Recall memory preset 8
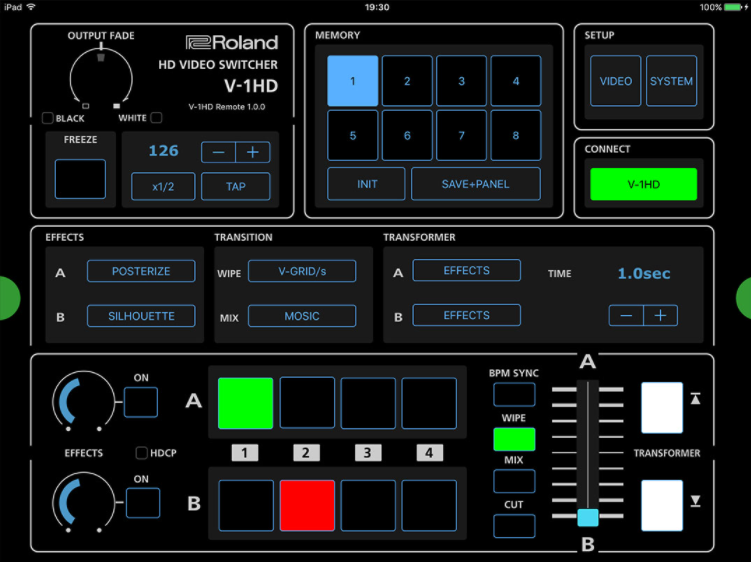Image resolution: width=751 pixels, height=562 pixels. point(516,135)
